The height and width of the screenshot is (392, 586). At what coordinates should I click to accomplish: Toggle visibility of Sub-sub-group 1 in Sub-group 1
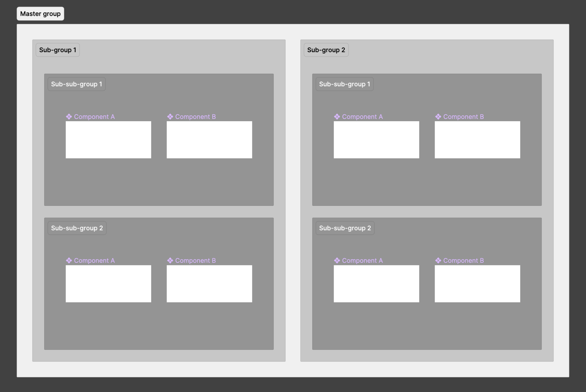(76, 84)
